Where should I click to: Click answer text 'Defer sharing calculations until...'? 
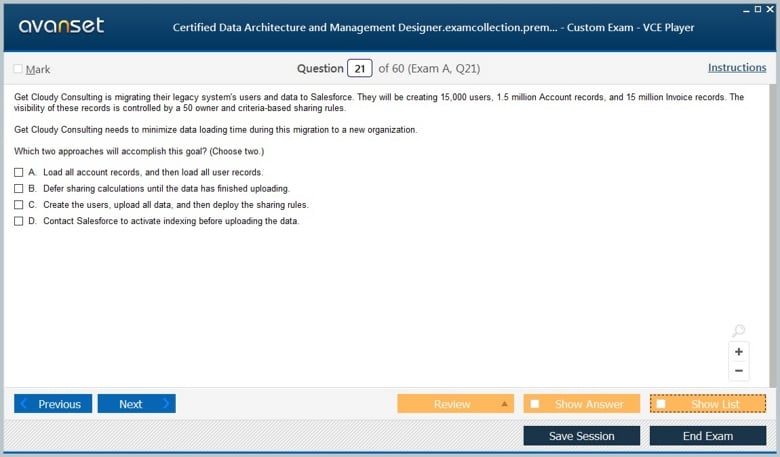(166, 188)
